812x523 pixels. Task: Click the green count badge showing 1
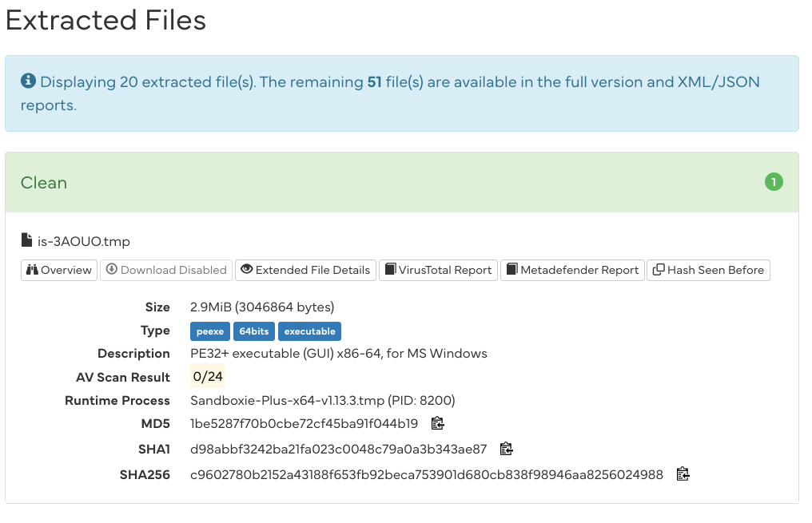(774, 182)
